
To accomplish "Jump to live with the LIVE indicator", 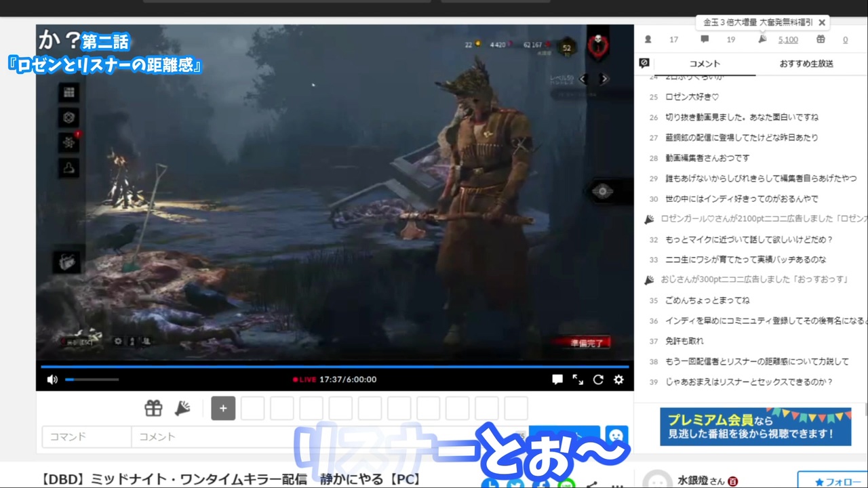I will pyautogui.click(x=304, y=380).
